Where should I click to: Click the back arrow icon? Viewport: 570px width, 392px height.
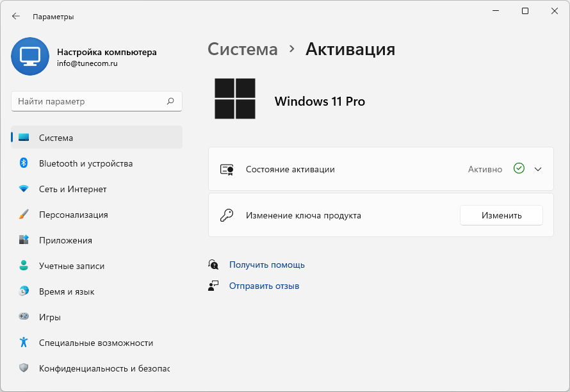[x=15, y=16]
